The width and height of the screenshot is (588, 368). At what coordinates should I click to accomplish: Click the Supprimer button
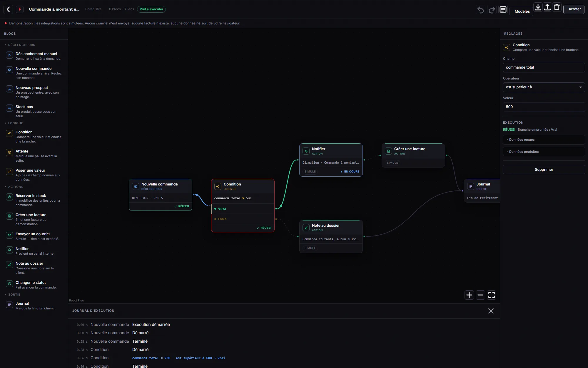coord(544,170)
